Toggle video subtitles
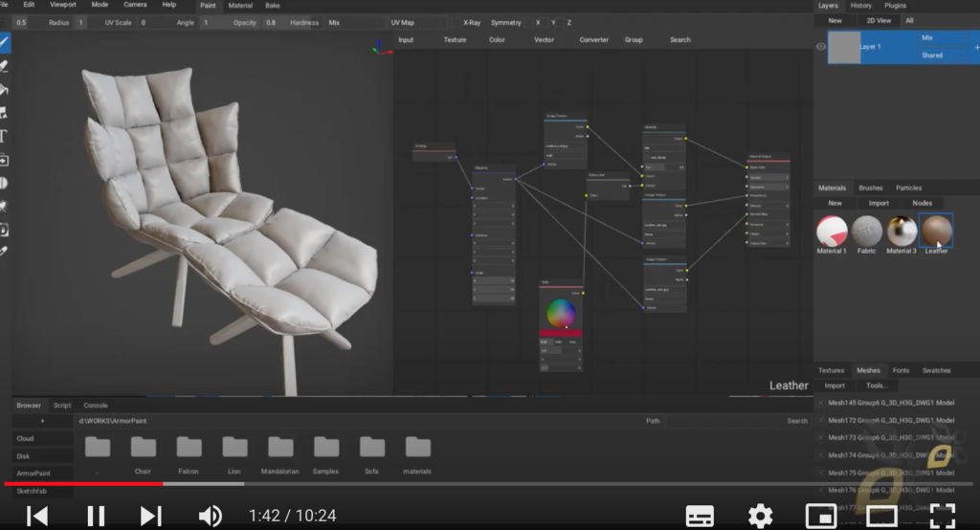 [700, 516]
